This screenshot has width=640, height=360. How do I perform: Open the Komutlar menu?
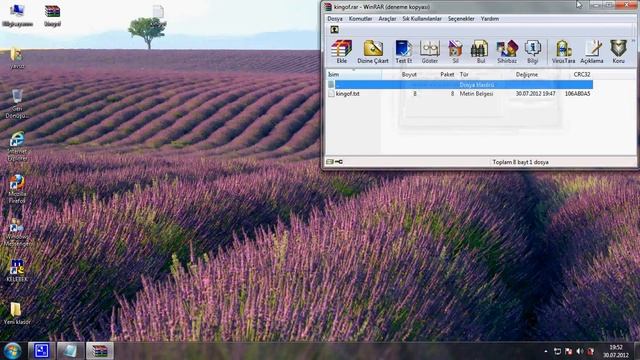[x=360, y=19]
